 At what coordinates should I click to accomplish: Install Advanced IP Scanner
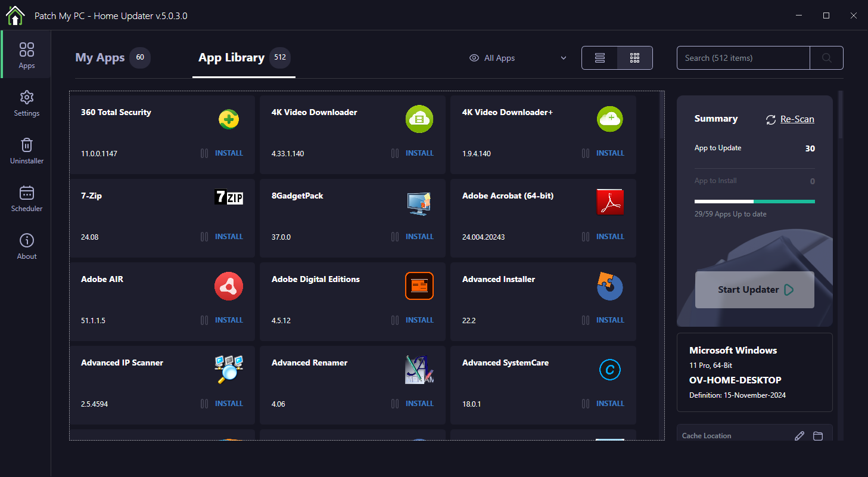coord(229,404)
